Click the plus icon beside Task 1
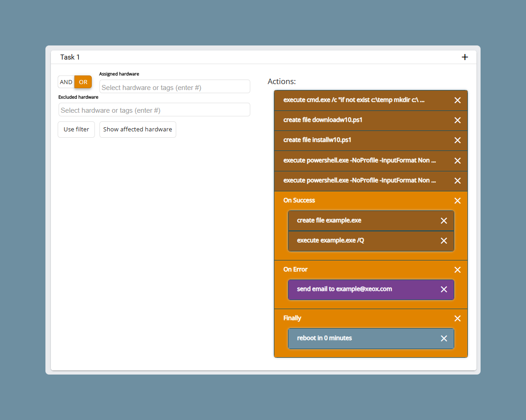This screenshot has height=420, width=526. 465,57
